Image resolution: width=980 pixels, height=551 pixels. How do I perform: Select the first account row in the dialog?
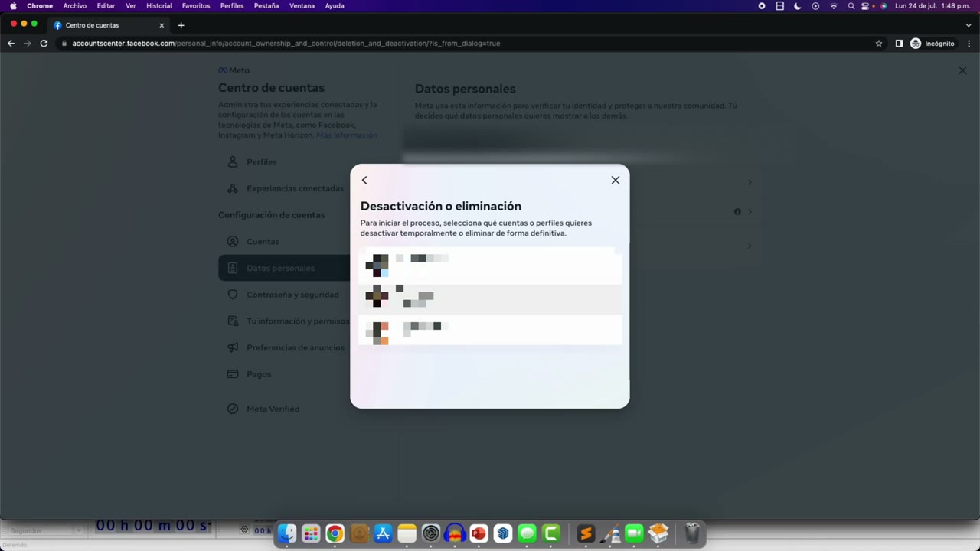click(x=490, y=266)
